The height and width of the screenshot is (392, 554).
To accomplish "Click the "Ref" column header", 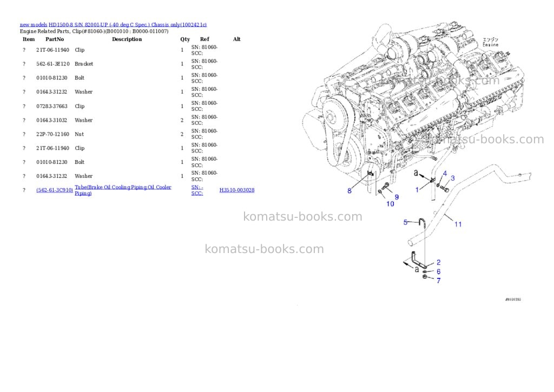I will click(205, 39).
